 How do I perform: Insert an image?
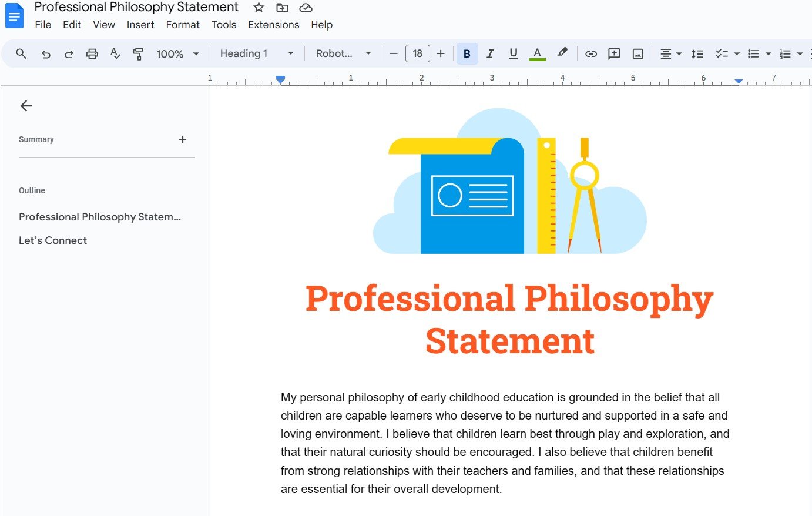637,53
